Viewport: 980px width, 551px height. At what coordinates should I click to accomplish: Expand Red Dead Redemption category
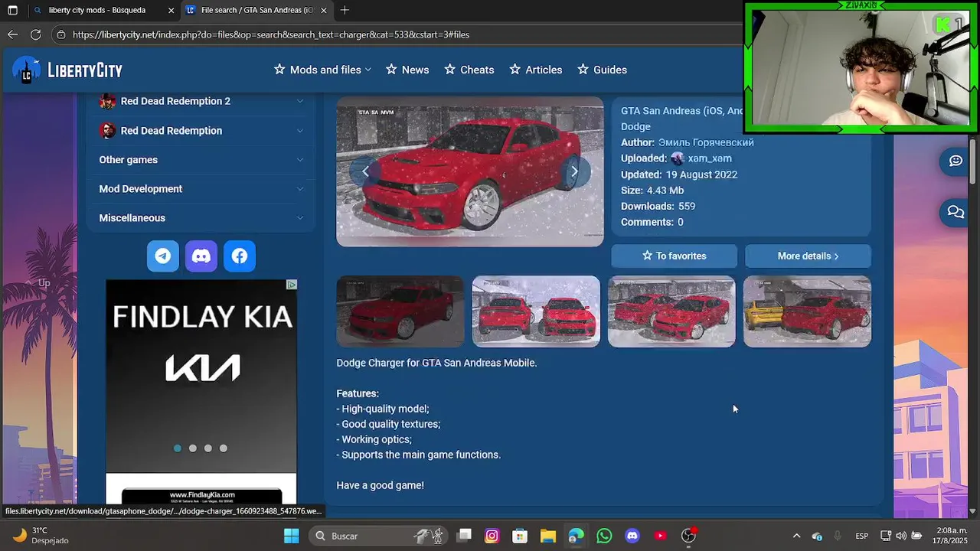pyautogui.click(x=201, y=131)
